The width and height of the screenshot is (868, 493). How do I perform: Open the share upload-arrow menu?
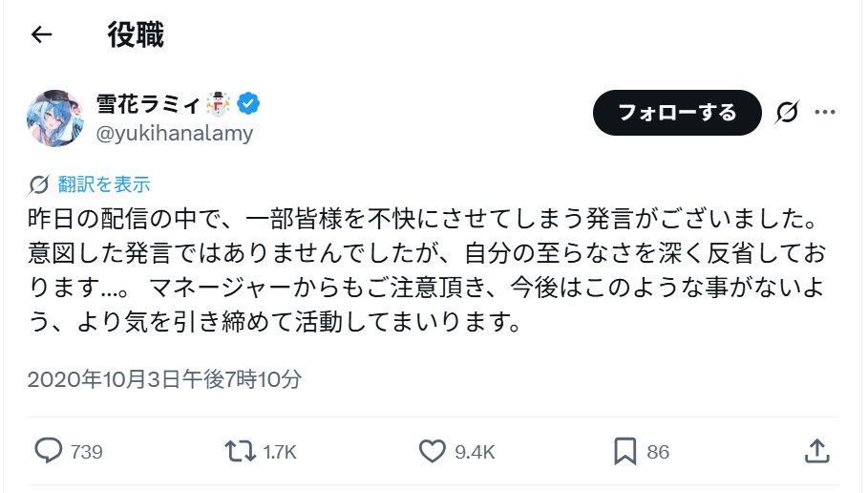click(x=816, y=450)
